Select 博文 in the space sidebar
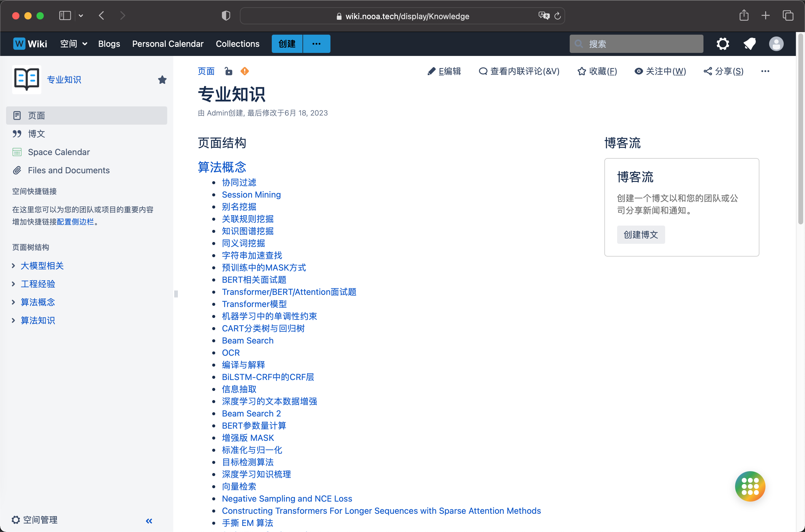 [x=36, y=134]
